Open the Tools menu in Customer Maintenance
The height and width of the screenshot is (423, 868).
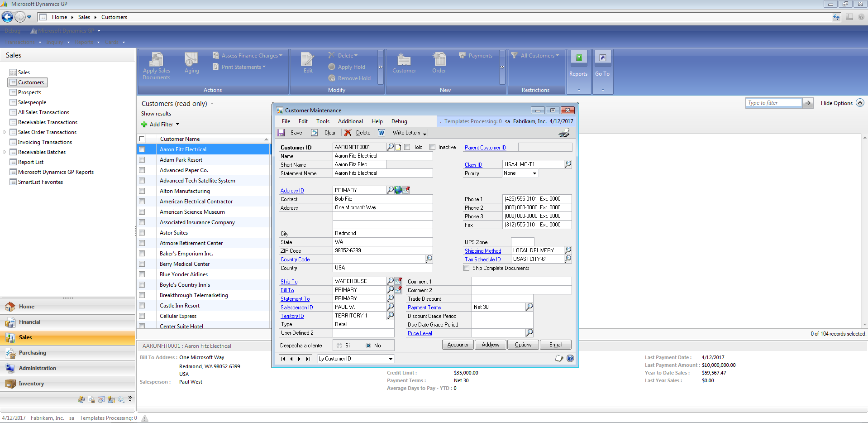323,121
